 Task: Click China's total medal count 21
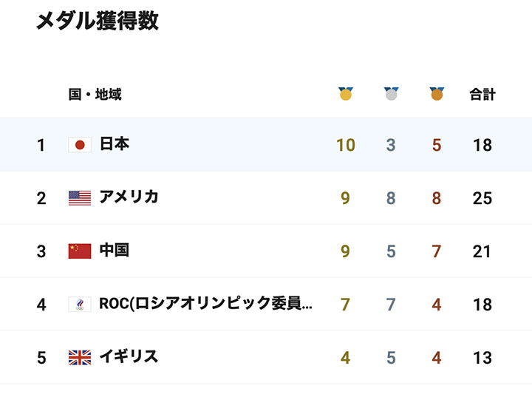click(482, 251)
